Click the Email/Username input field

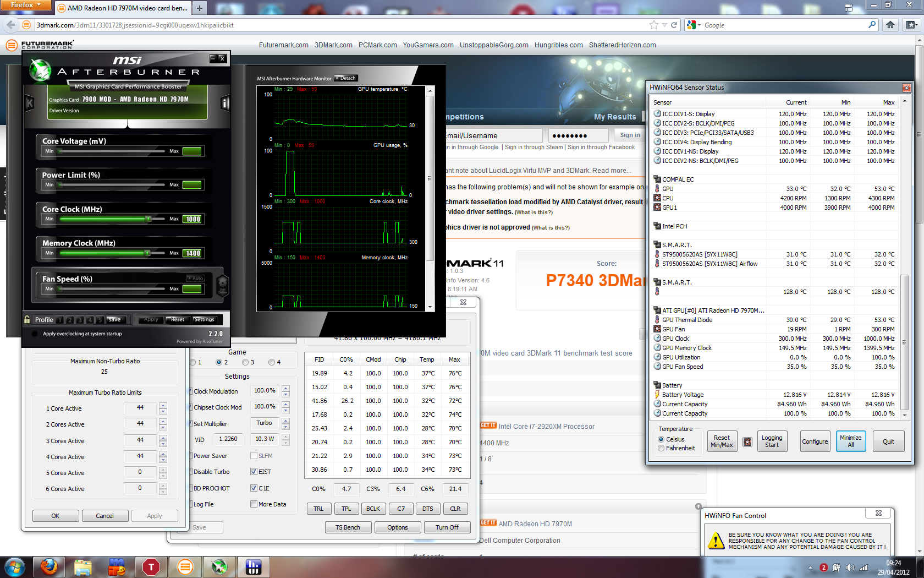coord(493,135)
